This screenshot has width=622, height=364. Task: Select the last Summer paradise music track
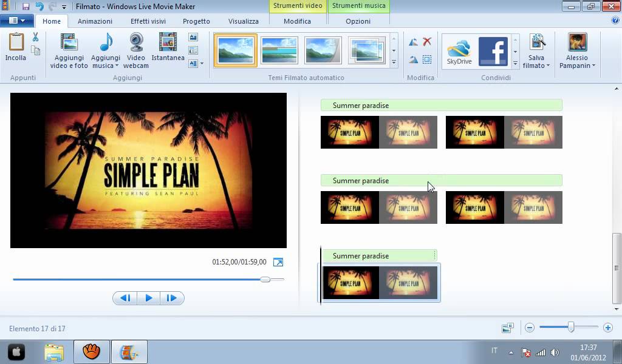point(379,256)
